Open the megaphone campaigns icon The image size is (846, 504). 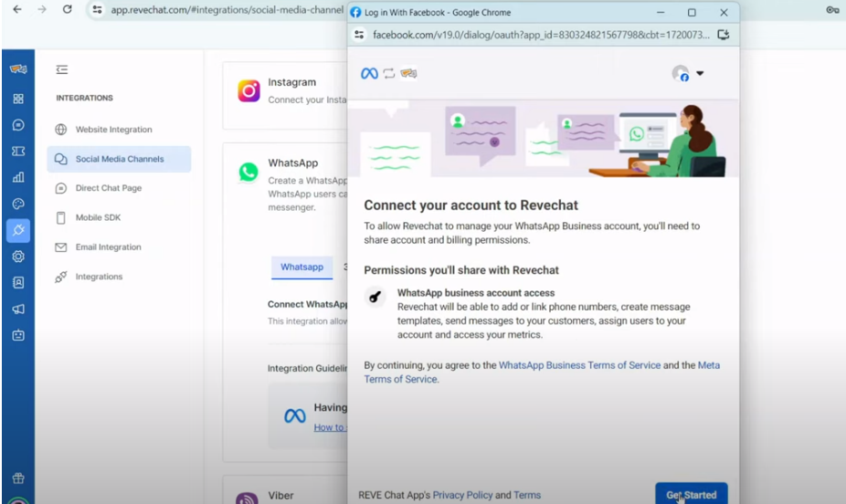[18, 309]
